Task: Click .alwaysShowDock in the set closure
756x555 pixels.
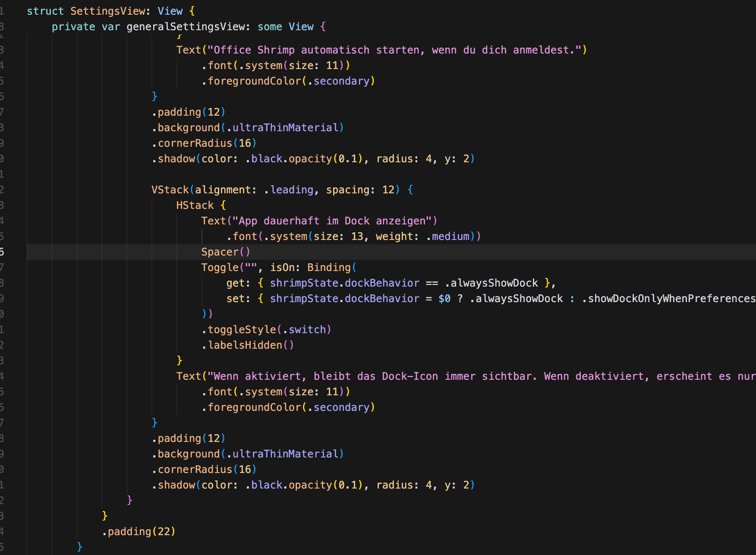Action: pos(516,299)
